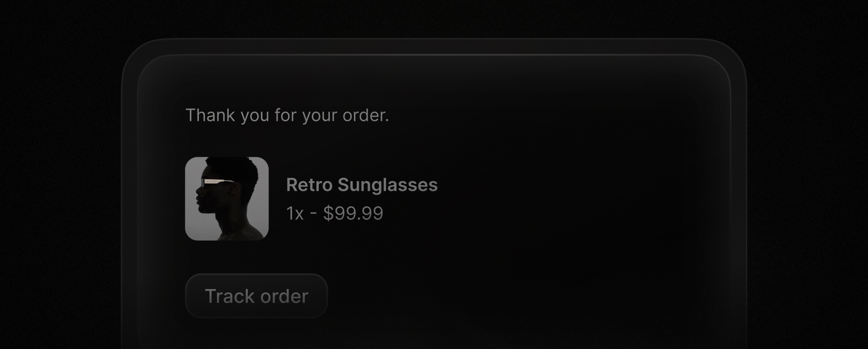Select the $99.99 price text
Image resolution: width=868 pixels, height=349 pixels.
[x=353, y=213]
